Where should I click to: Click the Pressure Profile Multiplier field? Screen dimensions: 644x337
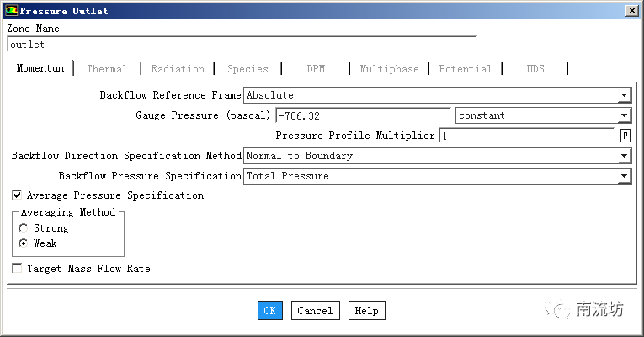(526, 136)
